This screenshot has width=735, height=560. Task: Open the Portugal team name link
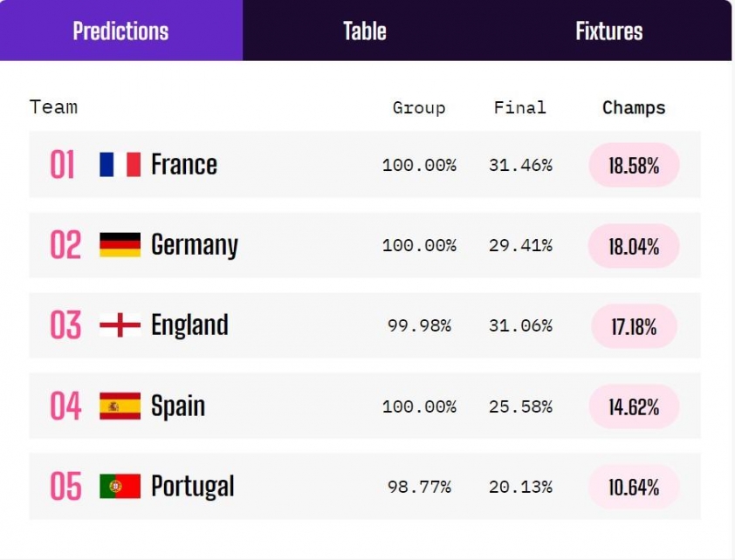193,487
